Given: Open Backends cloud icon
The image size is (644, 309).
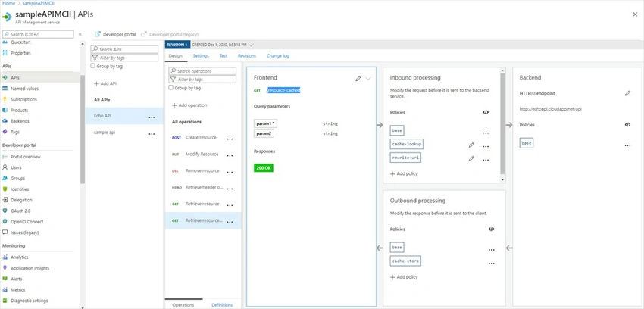Looking at the screenshot, I should [x=5, y=121].
